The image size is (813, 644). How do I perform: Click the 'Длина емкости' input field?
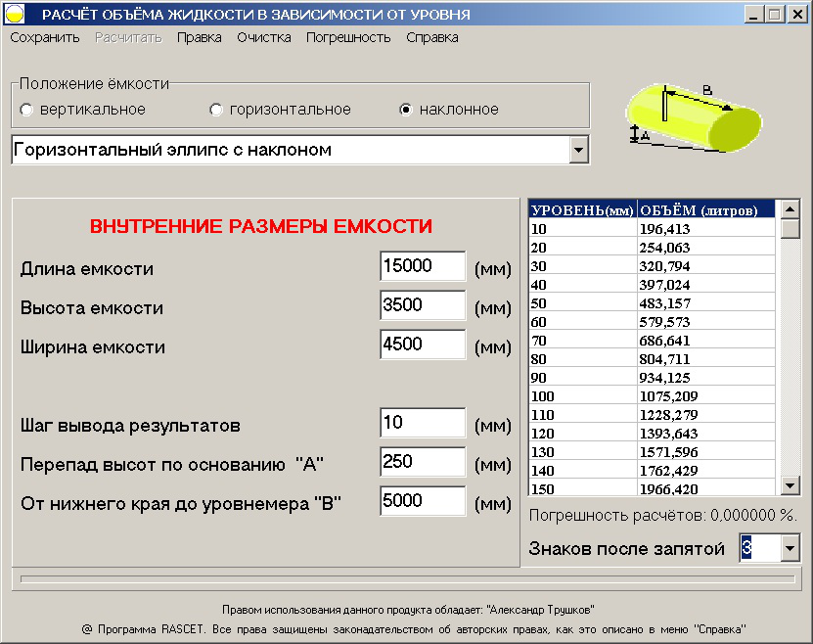[x=423, y=266]
